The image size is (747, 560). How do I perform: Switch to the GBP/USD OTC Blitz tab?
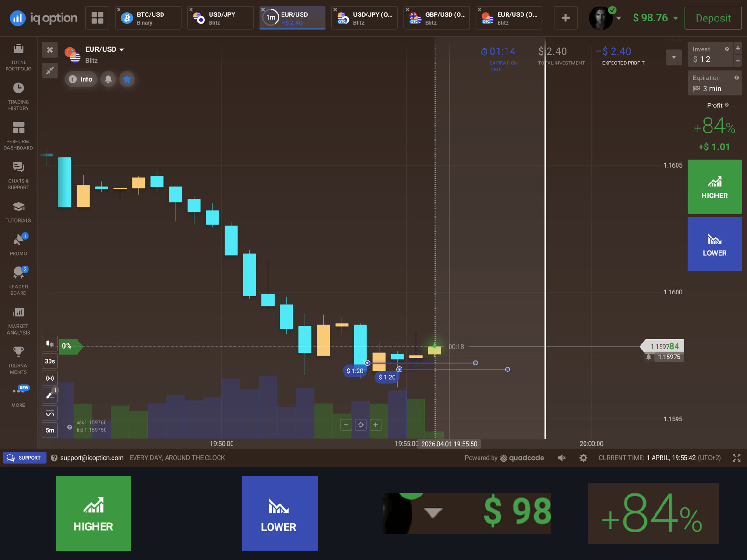click(437, 18)
